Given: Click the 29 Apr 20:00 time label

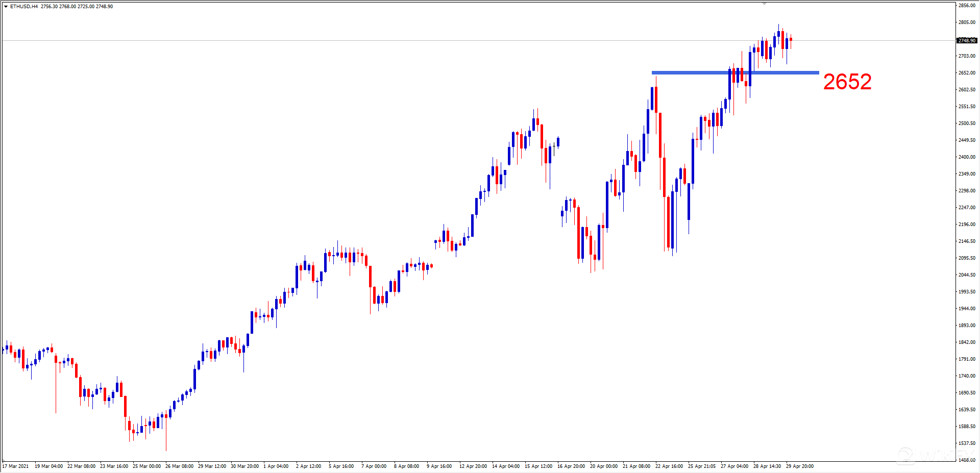Looking at the screenshot, I should 800,466.
